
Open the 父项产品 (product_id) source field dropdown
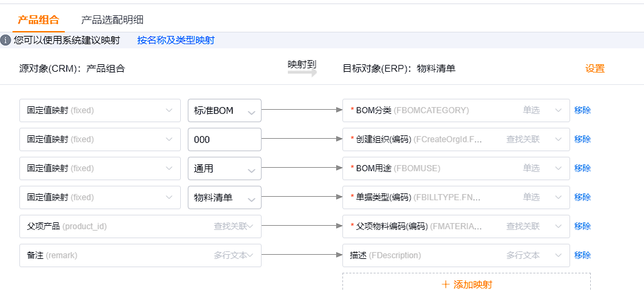140,226
